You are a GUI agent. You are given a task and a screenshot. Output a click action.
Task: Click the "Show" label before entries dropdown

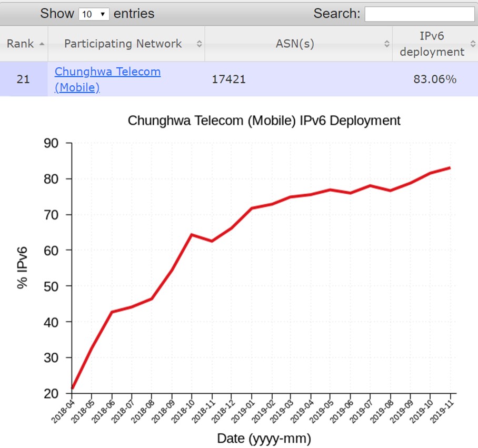click(x=57, y=14)
